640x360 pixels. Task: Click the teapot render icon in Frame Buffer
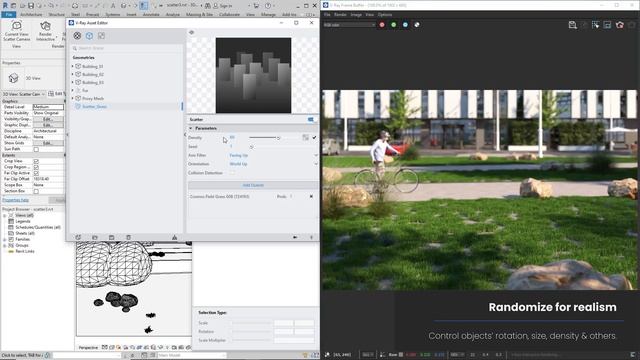click(620, 25)
